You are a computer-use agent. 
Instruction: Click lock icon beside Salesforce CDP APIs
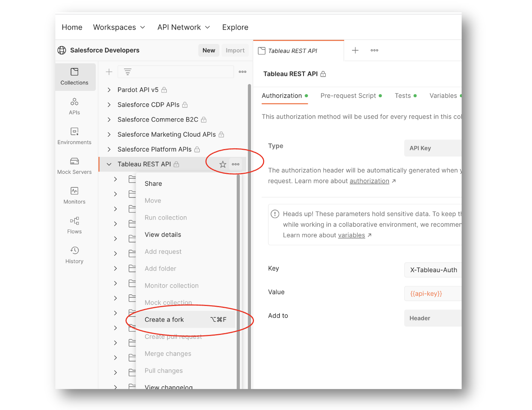[185, 105]
